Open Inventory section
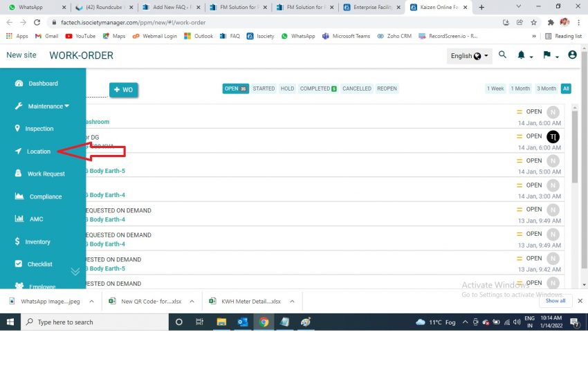The height and width of the screenshot is (386, 588). click(33, 241)
